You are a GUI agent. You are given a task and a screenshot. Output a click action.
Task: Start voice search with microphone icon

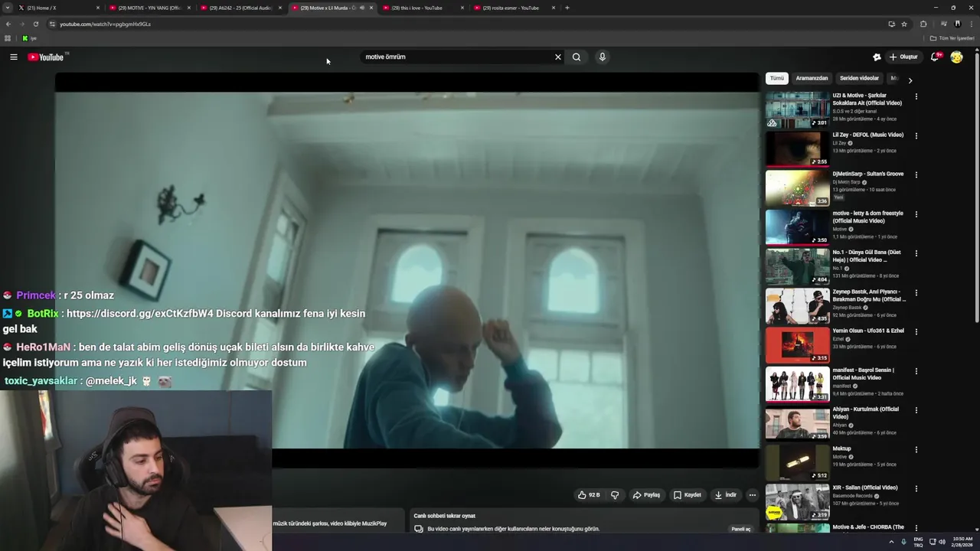click(x=603, y=57)
